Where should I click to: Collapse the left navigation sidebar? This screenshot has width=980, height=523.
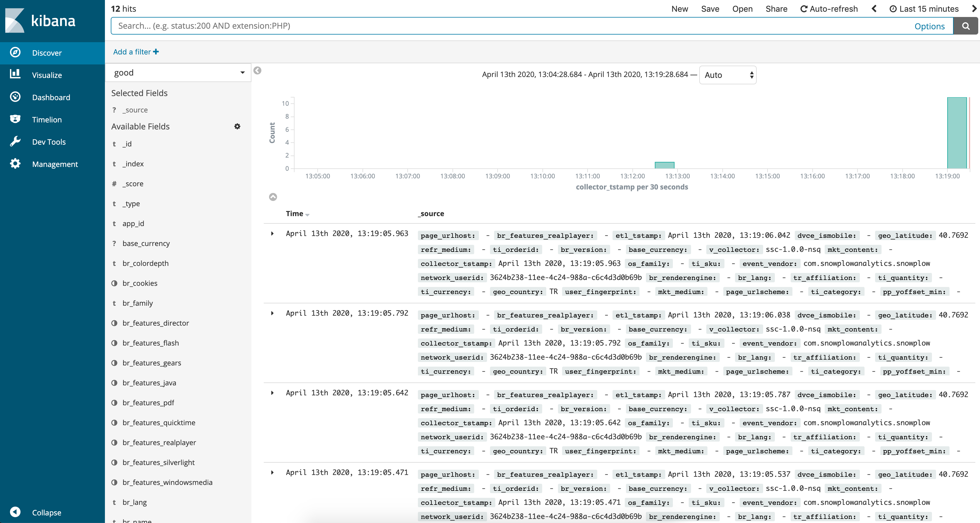coord(15,512)
